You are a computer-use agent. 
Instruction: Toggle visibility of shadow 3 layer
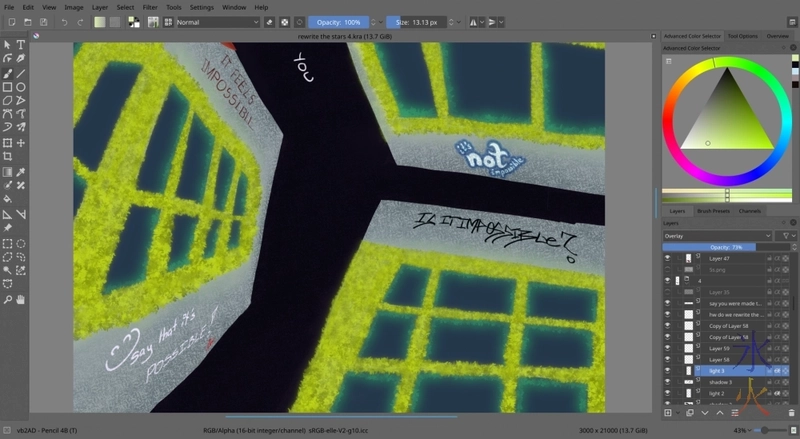click(667, 382)
